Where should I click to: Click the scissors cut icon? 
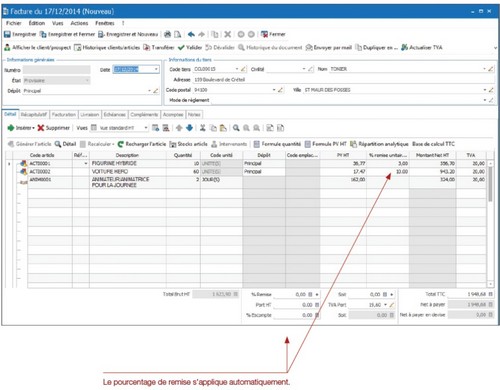[203, 128]
